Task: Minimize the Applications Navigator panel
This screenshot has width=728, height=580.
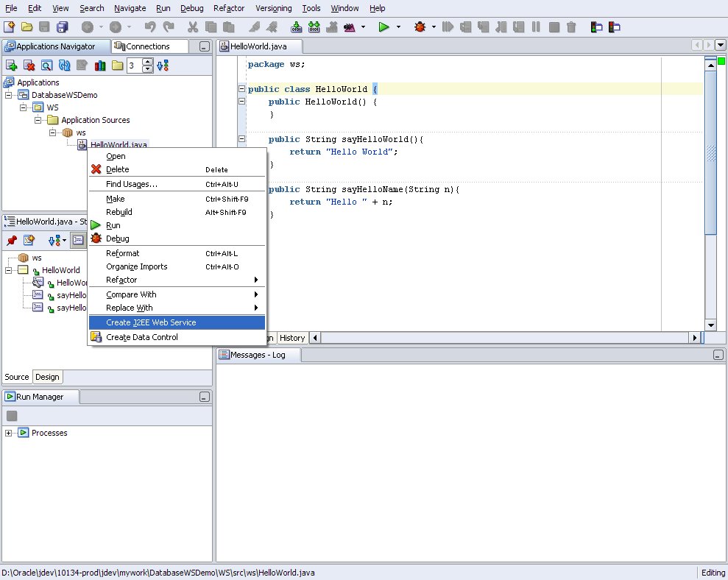Action: (205, 46)
